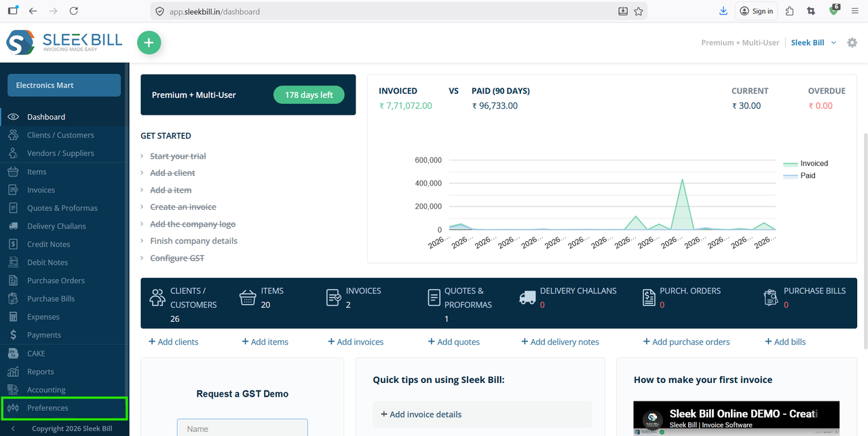Reload the page with browser refresh button
The image size is (868, 436).
[x=73, y=11]
